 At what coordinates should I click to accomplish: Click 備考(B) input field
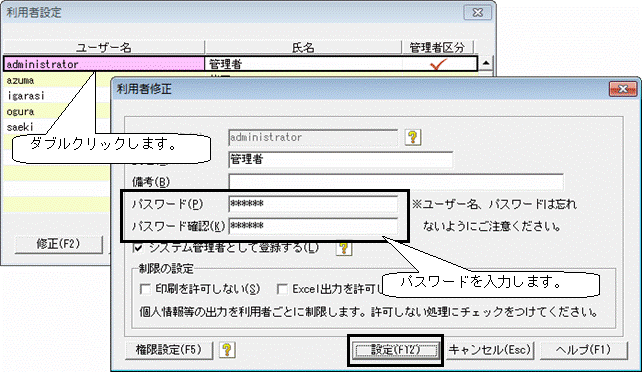[x=396, y=182]
